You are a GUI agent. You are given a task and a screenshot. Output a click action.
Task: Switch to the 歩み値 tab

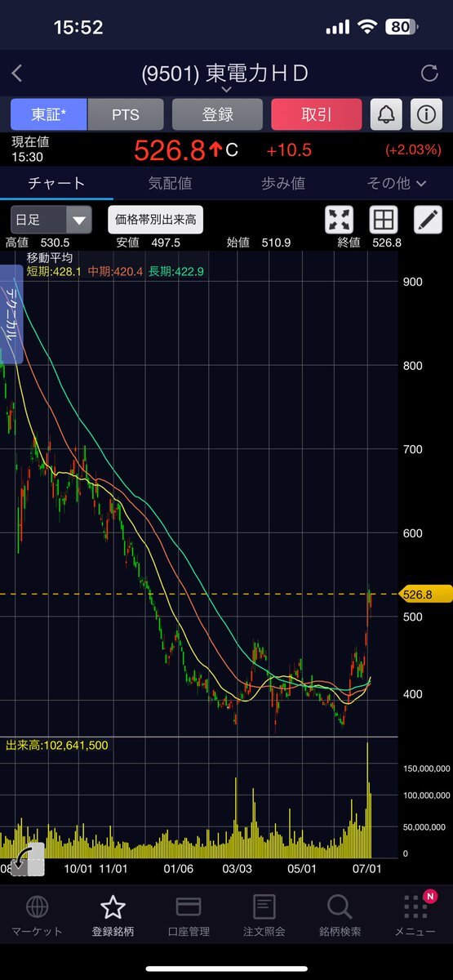tap(283, 183)
